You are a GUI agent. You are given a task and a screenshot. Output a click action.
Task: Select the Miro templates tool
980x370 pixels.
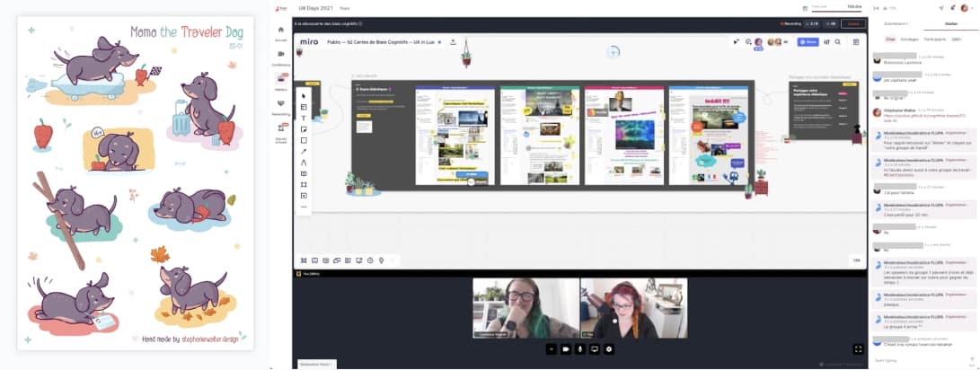(x=304, y=107)
